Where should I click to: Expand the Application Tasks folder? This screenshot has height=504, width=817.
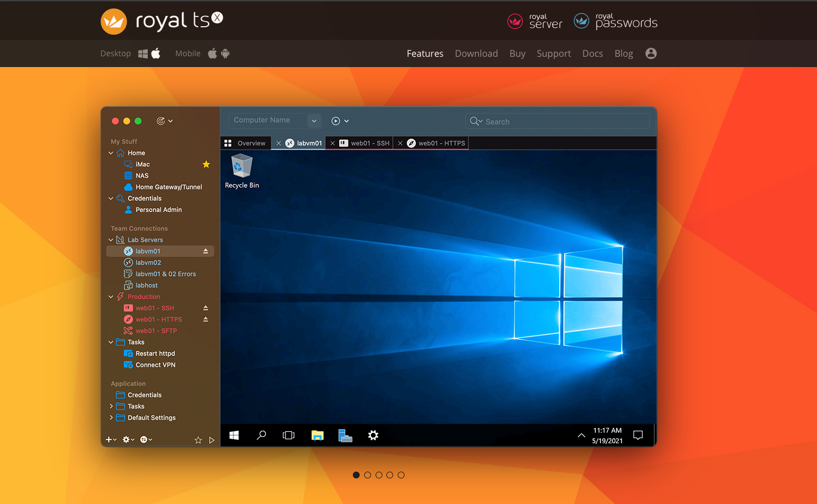point(111,406)
